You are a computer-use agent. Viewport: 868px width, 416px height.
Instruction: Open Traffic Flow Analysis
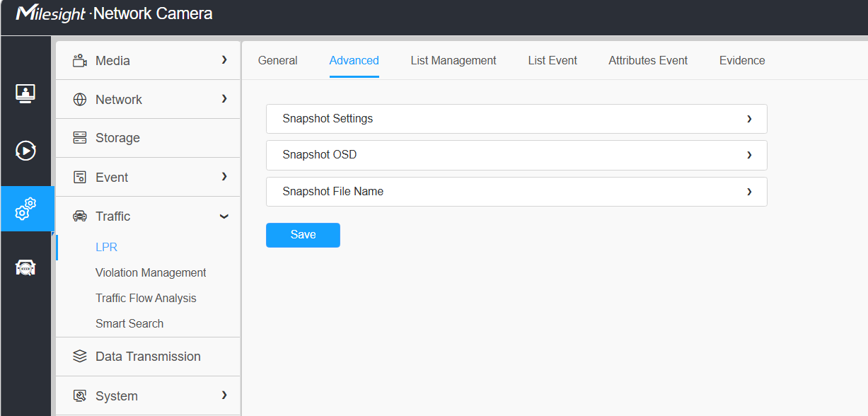pyautogui.click(x=146, y=299)
